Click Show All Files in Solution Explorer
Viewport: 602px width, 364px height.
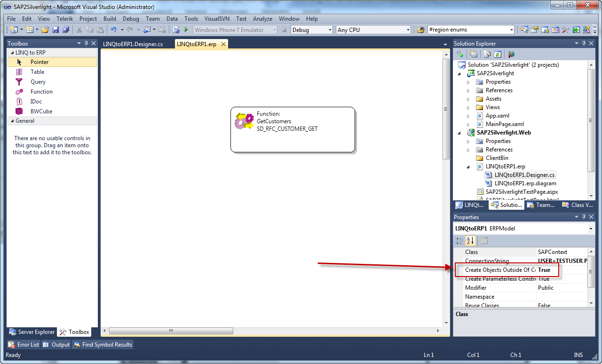[487, 55]
